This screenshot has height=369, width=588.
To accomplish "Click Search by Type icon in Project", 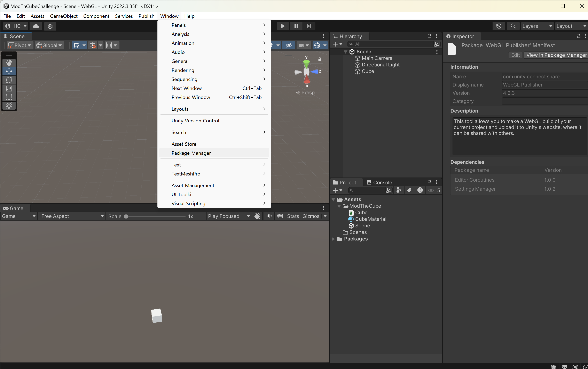I will point(399,190).
